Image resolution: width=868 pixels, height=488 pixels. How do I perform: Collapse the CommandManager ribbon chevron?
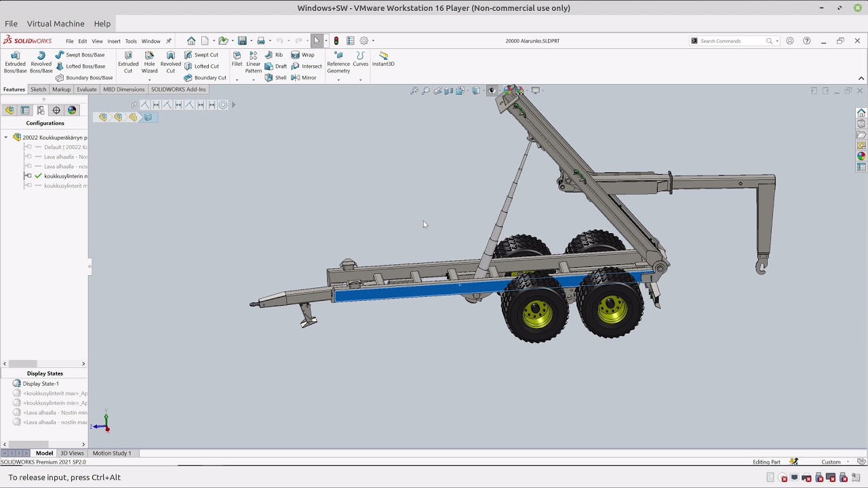[861, 79]
